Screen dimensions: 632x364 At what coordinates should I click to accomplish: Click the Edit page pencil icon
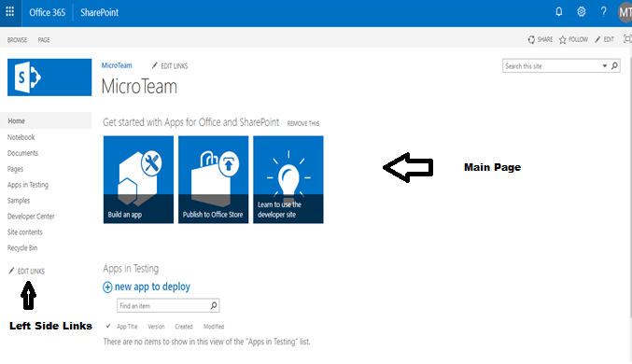[x=597, y=39]
